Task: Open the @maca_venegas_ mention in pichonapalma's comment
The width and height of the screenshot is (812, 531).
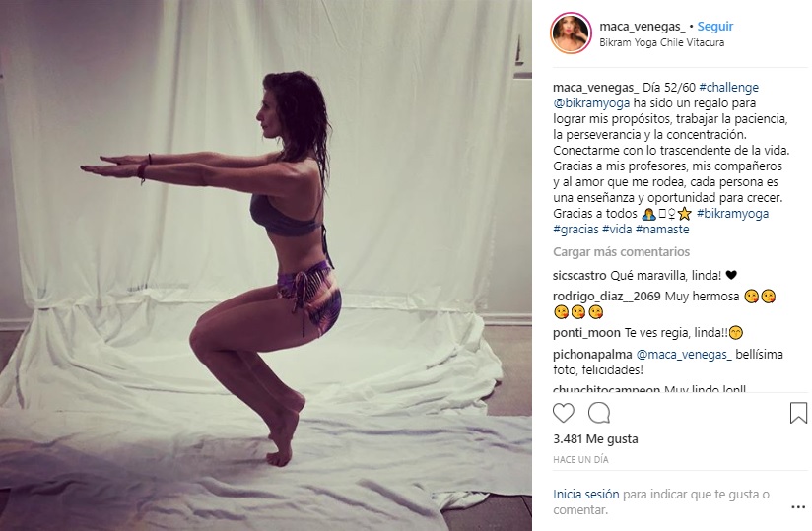Action: [x=684, y=355]
